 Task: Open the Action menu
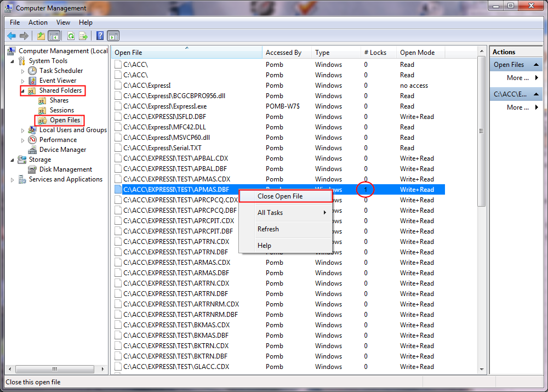(38, 22)
